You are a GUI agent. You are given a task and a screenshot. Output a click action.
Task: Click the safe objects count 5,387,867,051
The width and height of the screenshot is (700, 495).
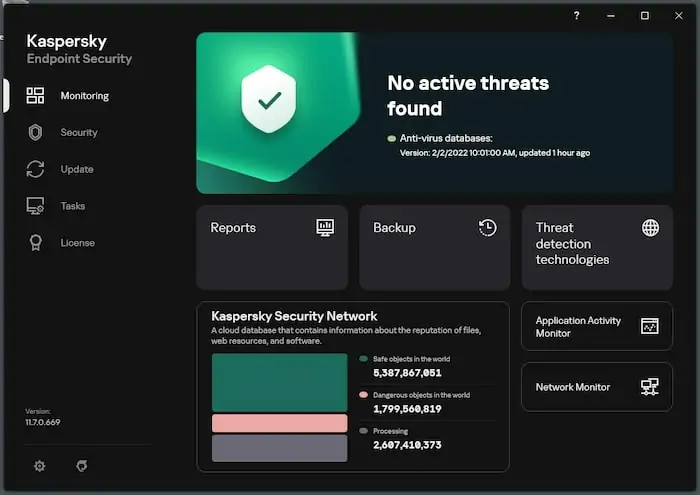click(x=407, y=373)
